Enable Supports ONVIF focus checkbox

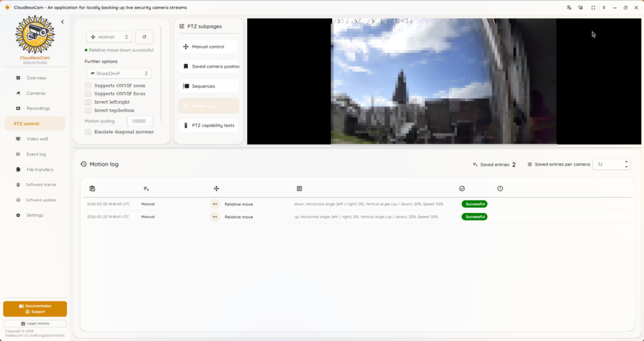[x=88, y=94]
